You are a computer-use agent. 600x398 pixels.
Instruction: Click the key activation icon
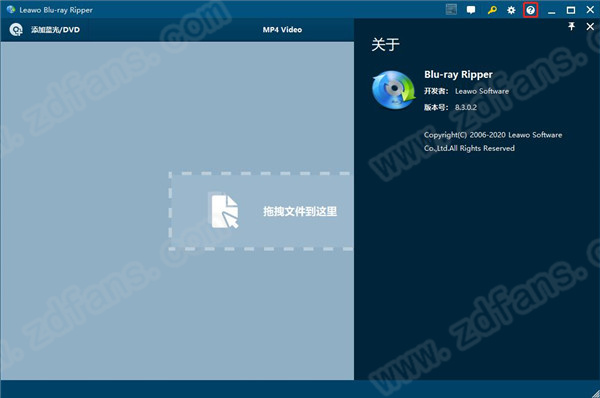[492, 10]
